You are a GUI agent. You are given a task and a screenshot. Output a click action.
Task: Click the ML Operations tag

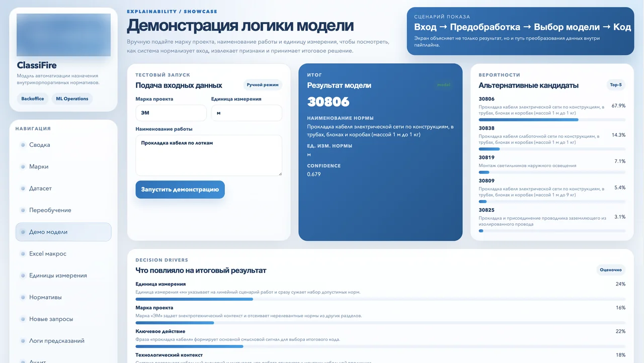pyautogui.click(x=72, y=99)
